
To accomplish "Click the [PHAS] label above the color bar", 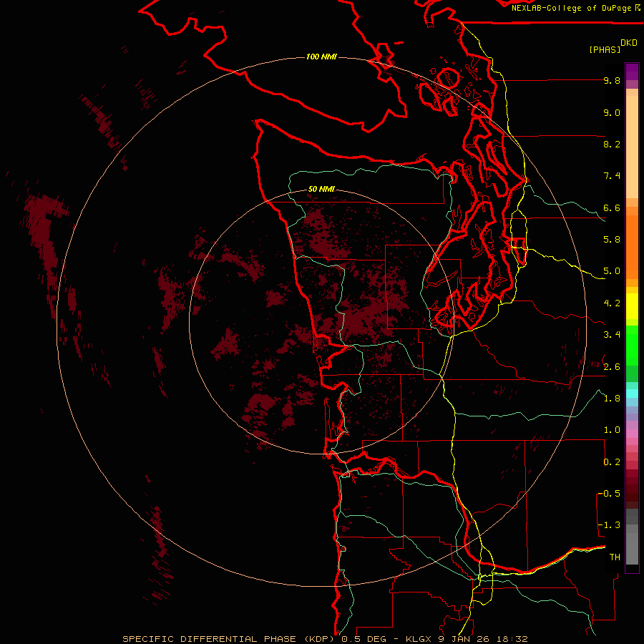I will click(x=605, y=49).
